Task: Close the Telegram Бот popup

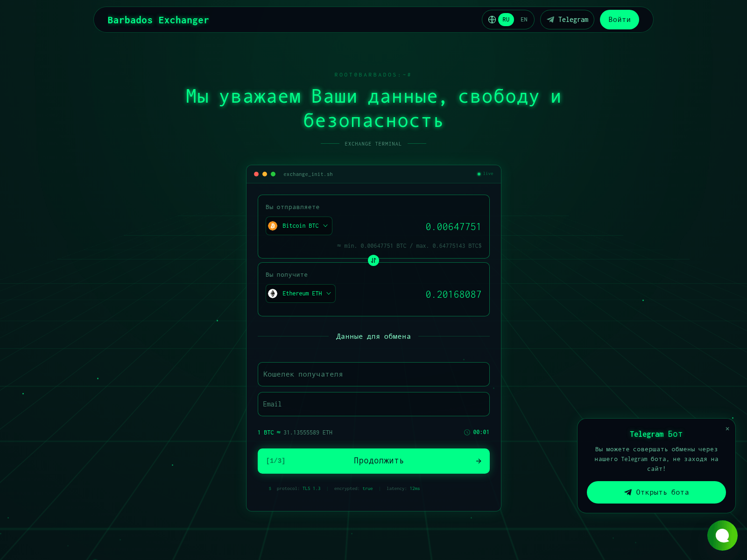Action: (x=727, y=428)
